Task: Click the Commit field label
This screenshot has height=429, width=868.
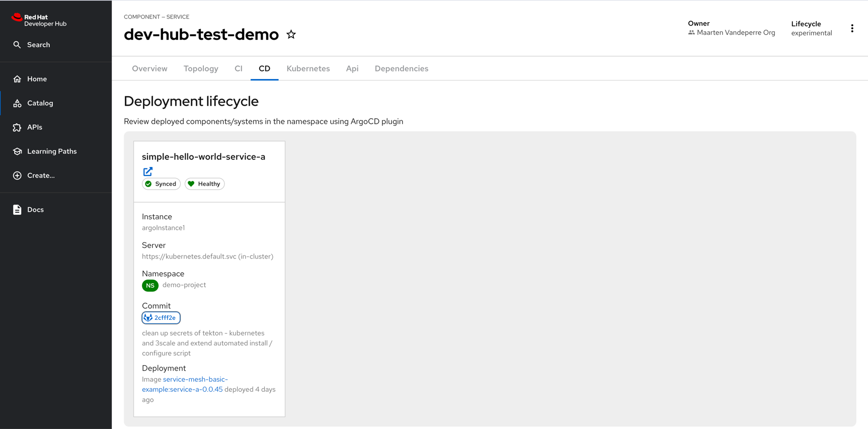Action: pos(156,306)
